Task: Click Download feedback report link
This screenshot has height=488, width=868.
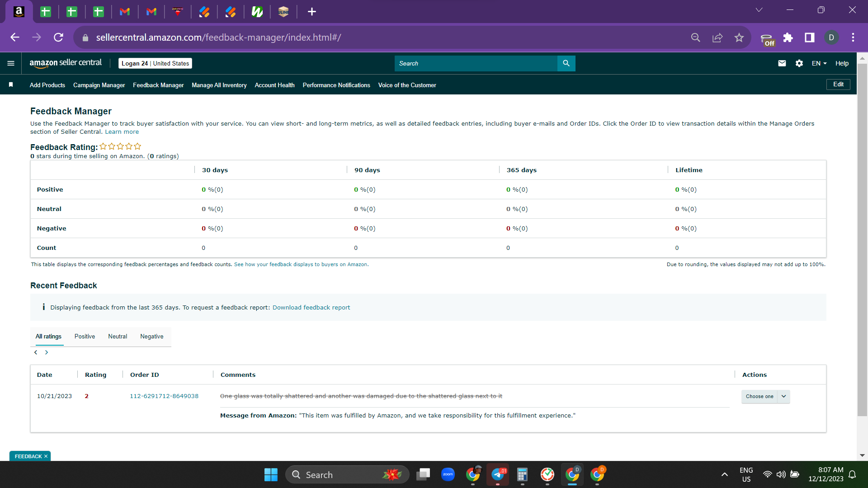Action: (311, 308)
